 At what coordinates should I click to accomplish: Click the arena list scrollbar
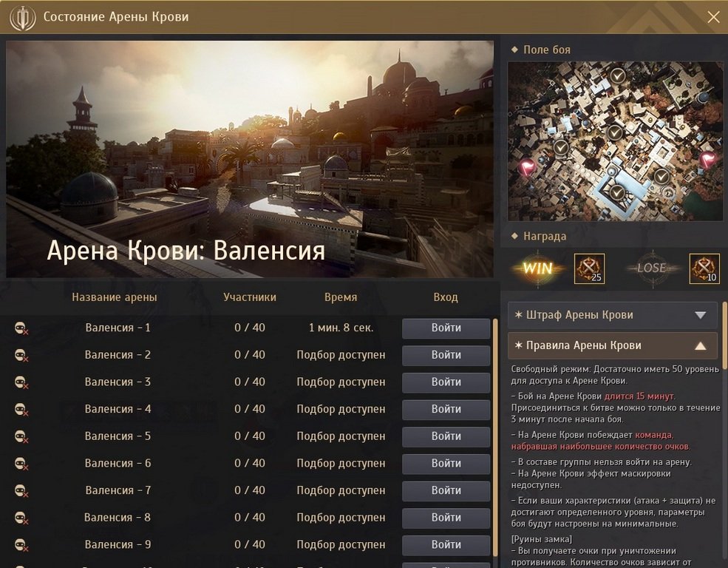pos(495,436)
